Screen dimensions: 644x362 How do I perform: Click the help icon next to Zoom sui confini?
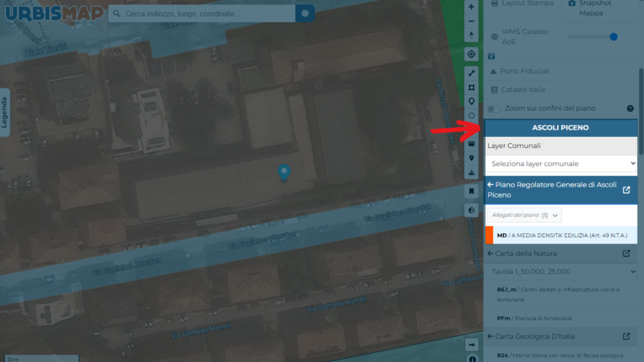click(630, 109)
